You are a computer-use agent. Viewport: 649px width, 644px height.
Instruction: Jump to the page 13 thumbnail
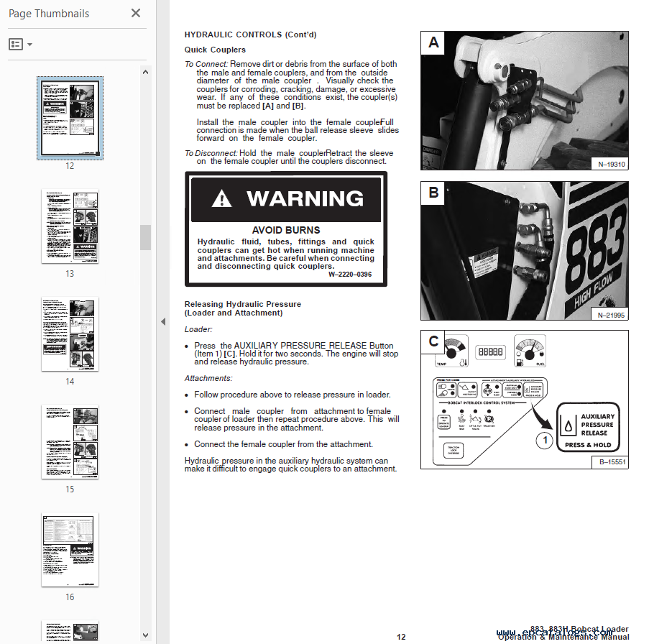70,226
